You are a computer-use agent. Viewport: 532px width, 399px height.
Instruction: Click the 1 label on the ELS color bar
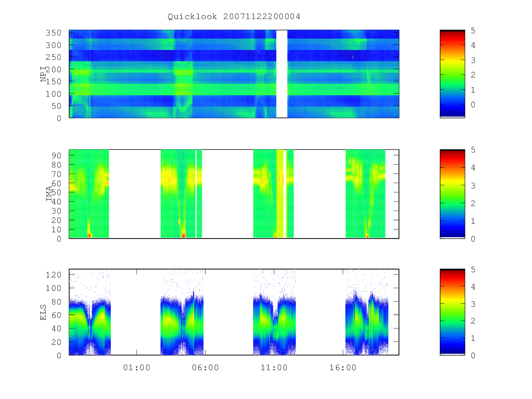click(x=473, y=338)
